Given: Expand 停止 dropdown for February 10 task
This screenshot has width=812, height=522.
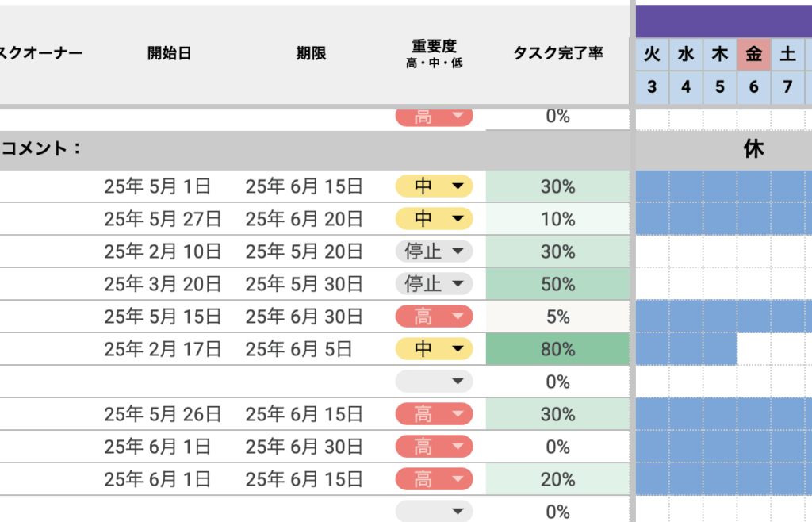Looking at the screenshot, I should click(x=457, y=251).
